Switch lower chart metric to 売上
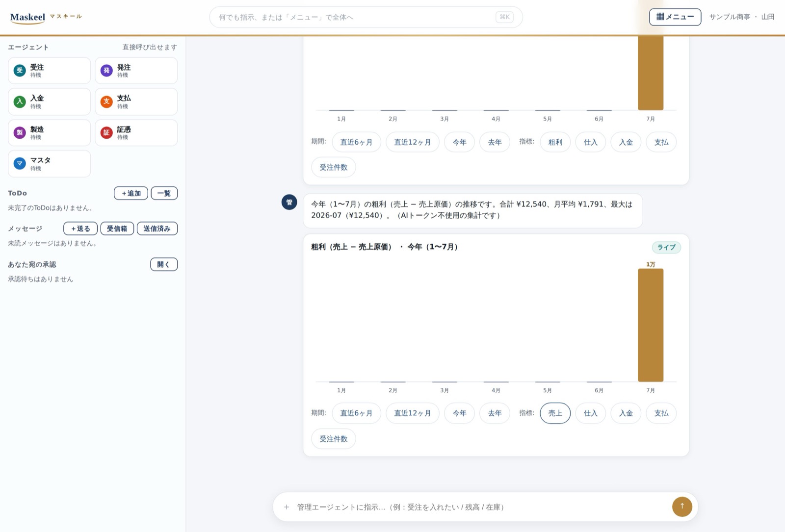Screen dimensions: 785x532 555,413
